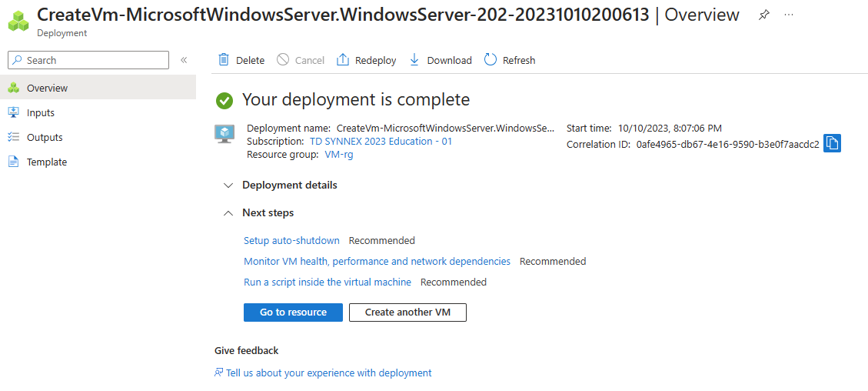
Task: Click the green deployment complete checkmark
Action: coord(224,100)
